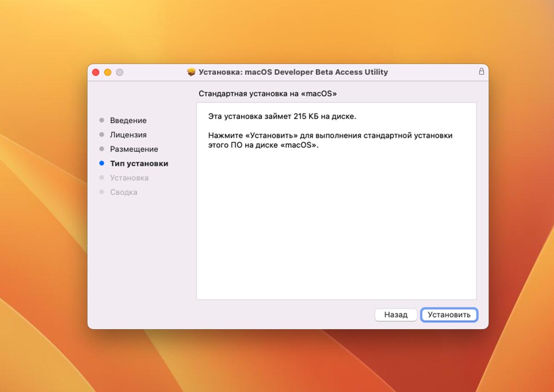Select the Размещение step in sidebar
Image resolution: width=554 pixels, height=392 pixels.
click(134, 149)
